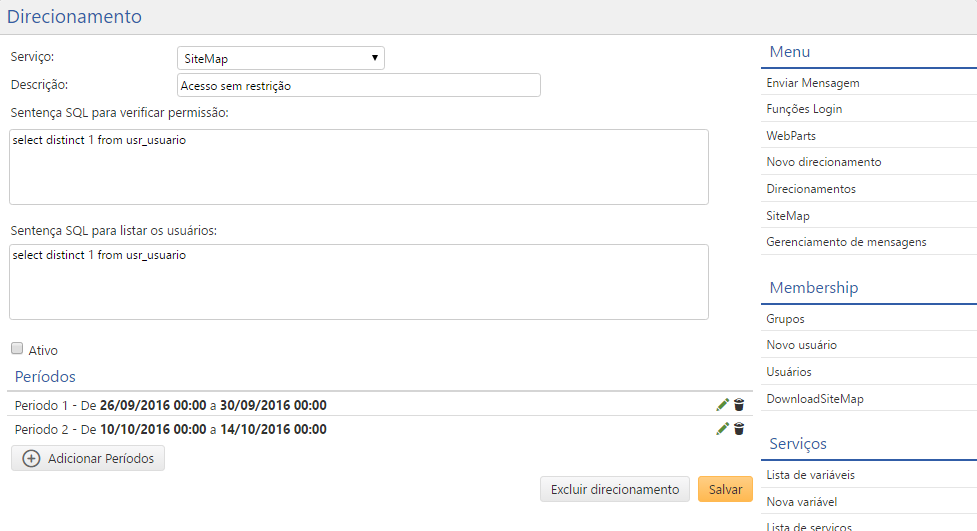The height and width of the screenshot is (531, 977).
Task: Open the WebParts menu entry
Action: (x=791, y=135)
